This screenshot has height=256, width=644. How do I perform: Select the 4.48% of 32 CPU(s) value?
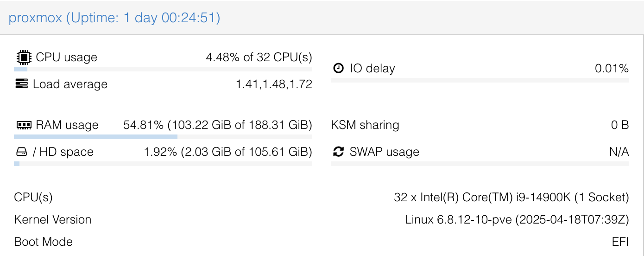pyautogui.click(x=259, y=58)
